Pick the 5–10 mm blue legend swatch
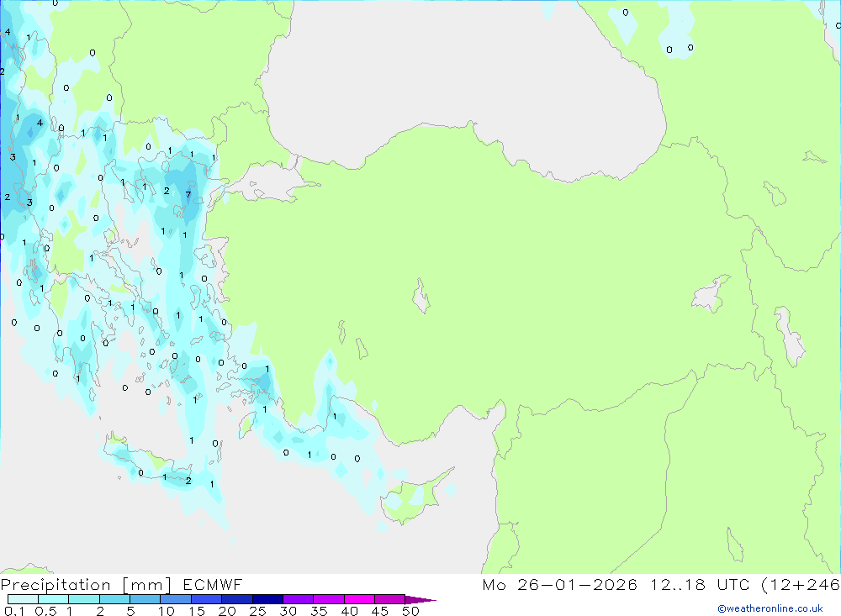The height and width of the screenshot is (616, 841). coord(145,599)
